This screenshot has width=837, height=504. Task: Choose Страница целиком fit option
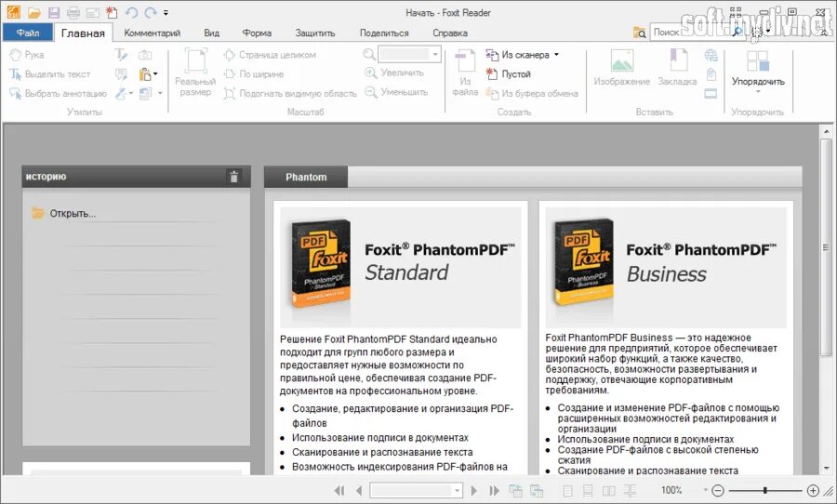(270, 55)
